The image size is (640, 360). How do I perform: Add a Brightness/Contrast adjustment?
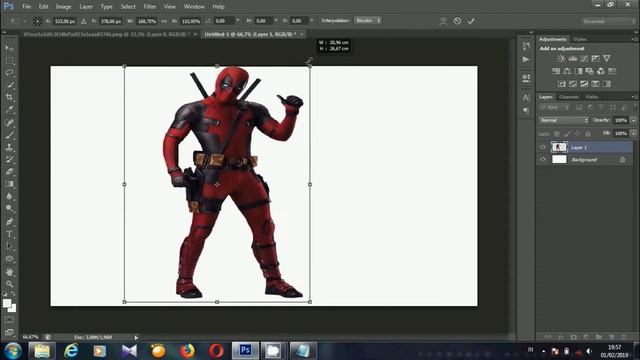pos(561,59)
